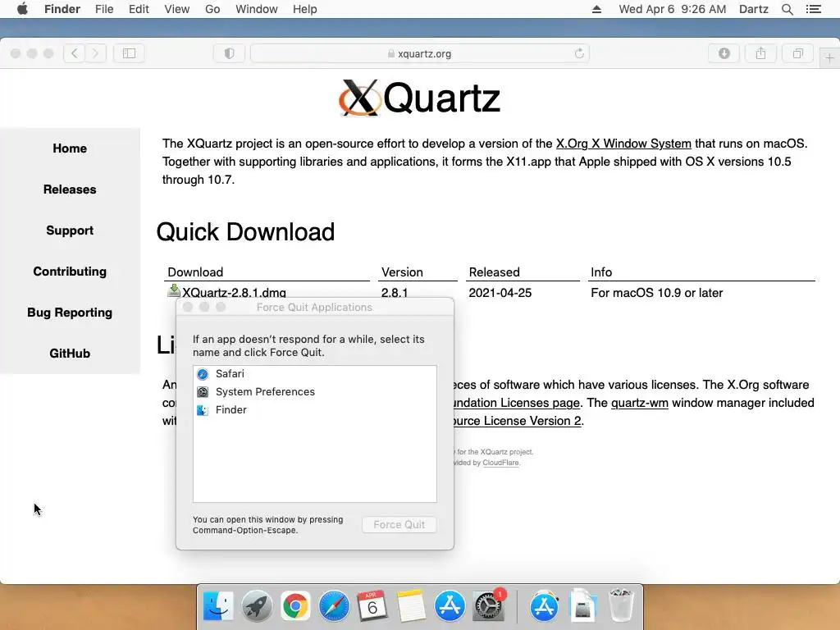Open the Support page
The width and height of the screenshot is (840, 630).
coord(70,231)
